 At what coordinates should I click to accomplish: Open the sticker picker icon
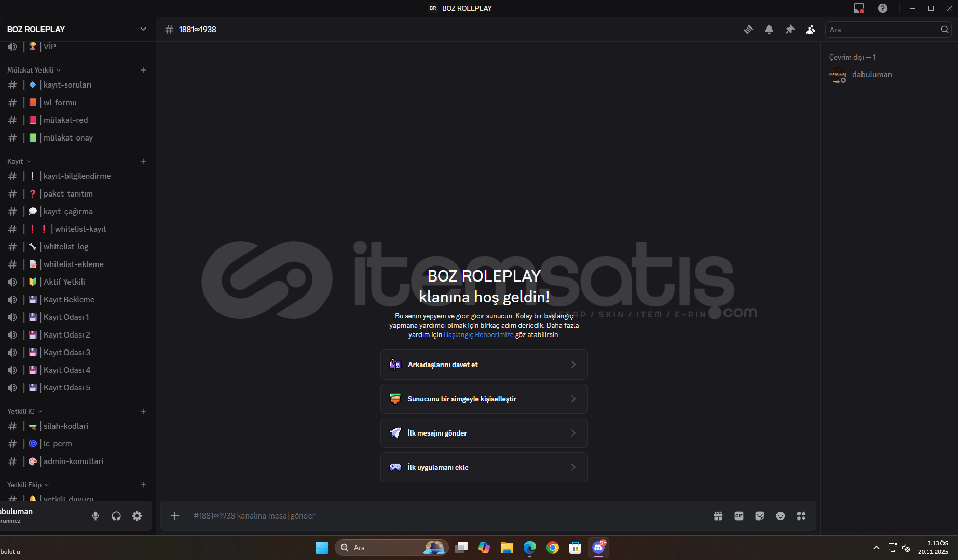click(x=760, y=516)
